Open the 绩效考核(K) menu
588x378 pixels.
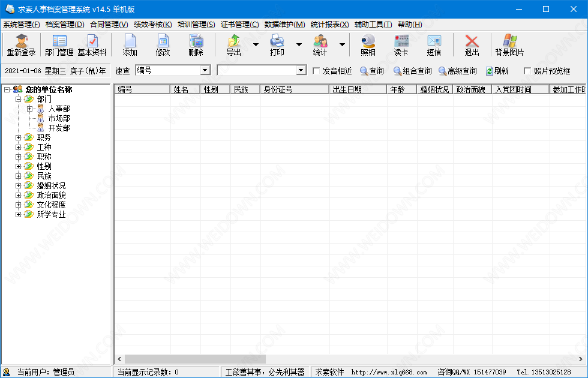point(152,25)
